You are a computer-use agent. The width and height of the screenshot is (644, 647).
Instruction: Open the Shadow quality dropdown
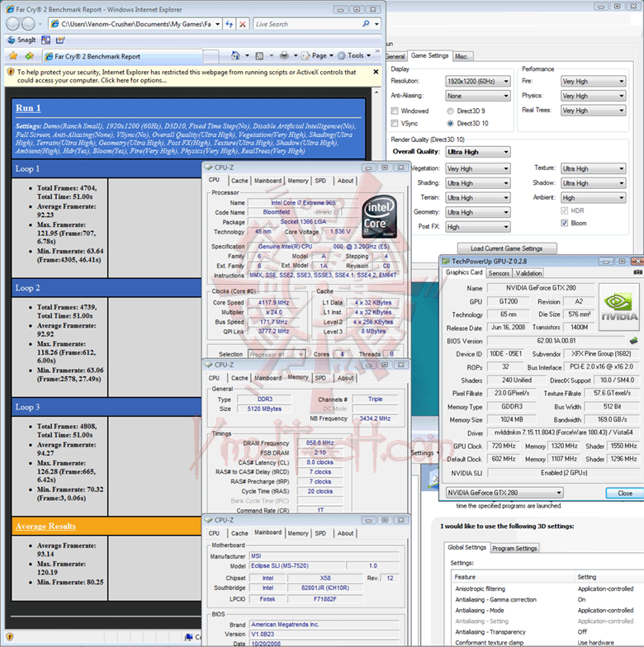[593, 183]
